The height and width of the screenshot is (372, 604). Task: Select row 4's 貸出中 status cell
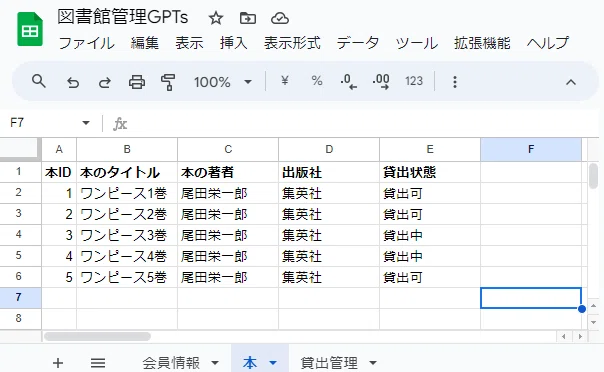(430, 235)
